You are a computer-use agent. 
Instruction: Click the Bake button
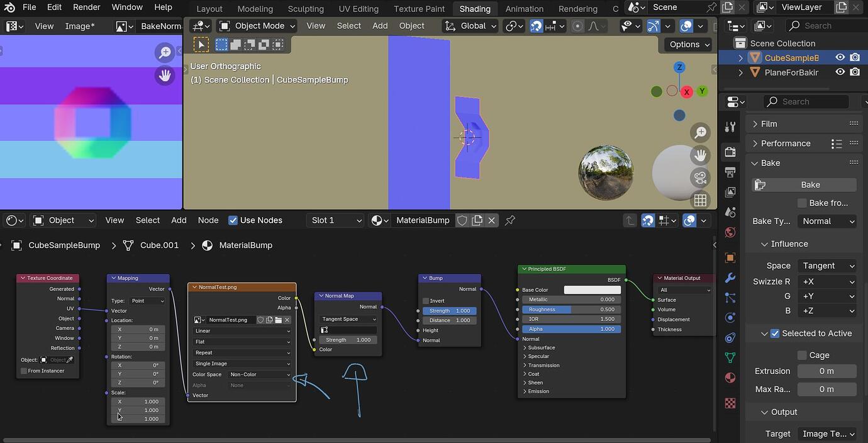(x=804, y=185)
